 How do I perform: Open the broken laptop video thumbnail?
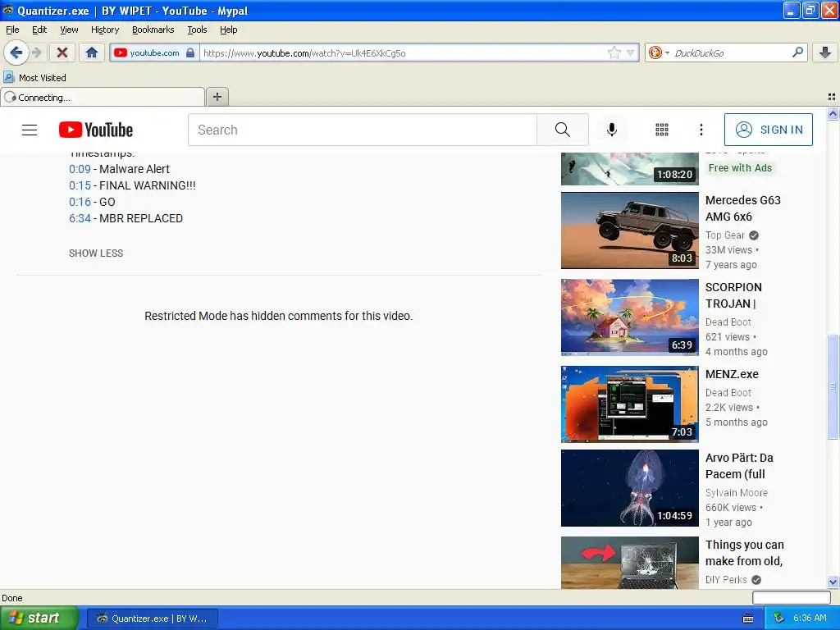point(629,563)
